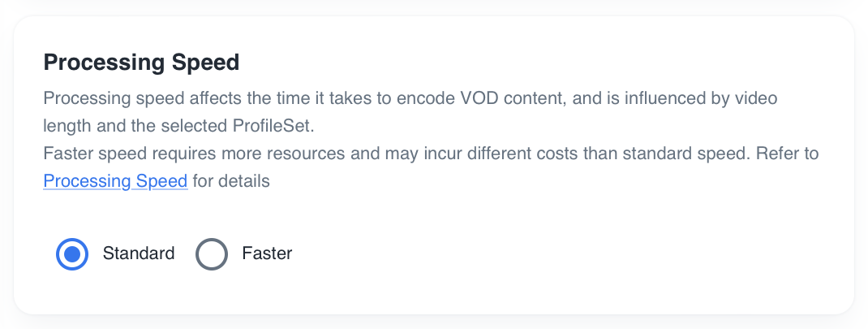Click the "Faster" option label text
This screenshot has height=329, width=868.
point(267,253)
